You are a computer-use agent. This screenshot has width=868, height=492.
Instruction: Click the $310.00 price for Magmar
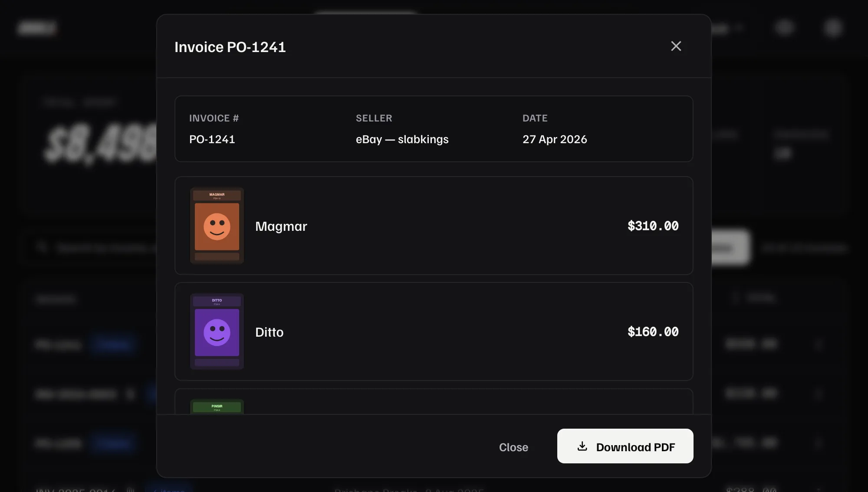click(x=653, y=226)
